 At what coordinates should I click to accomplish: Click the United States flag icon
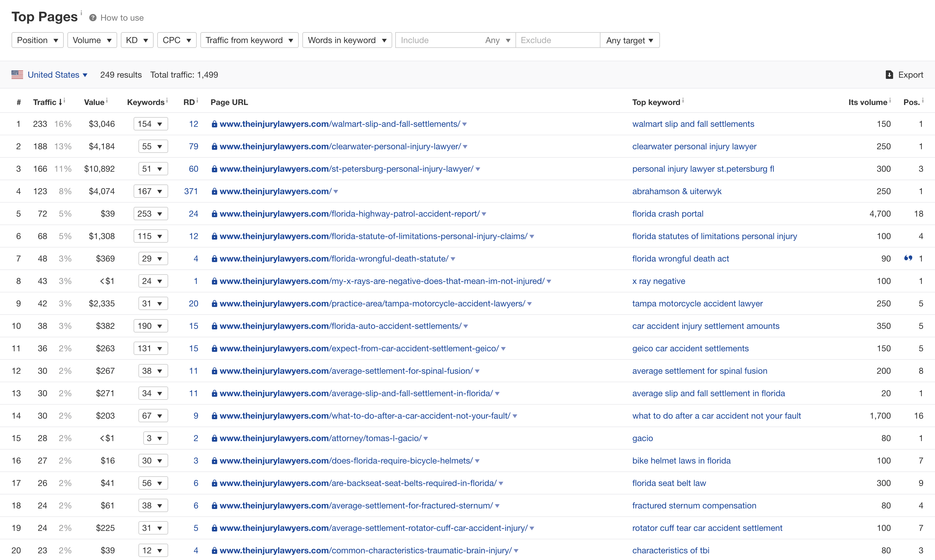(x=17, y=74)
